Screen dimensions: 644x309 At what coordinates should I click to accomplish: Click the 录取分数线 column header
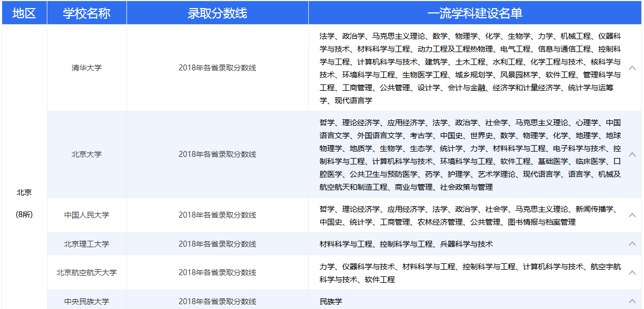coord(217,13)
